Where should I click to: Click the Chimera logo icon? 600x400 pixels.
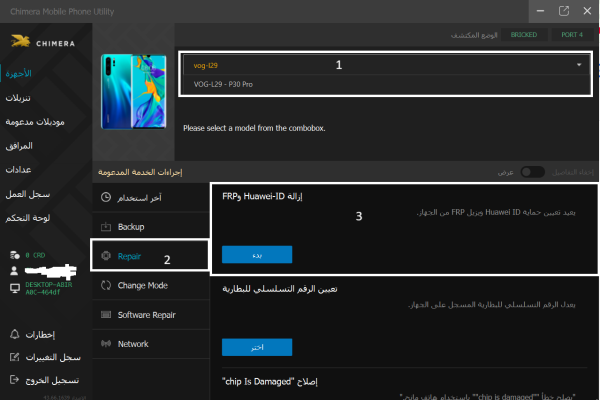coord(20,41)
